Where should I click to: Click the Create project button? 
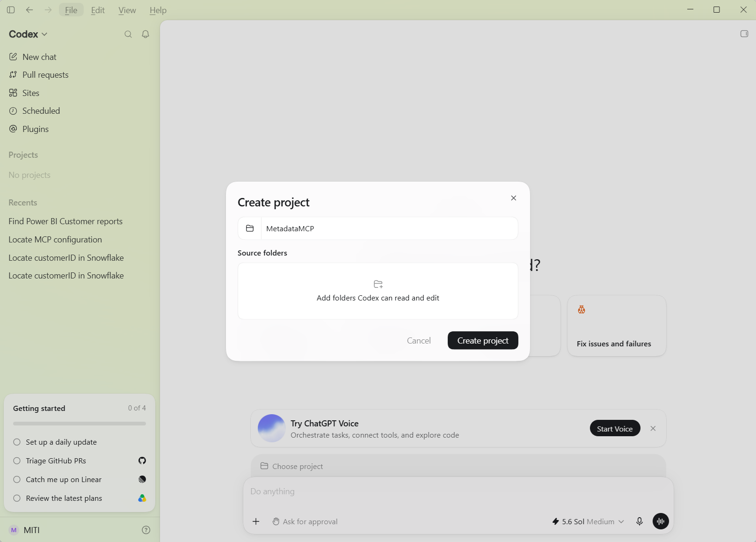(483, 340)
